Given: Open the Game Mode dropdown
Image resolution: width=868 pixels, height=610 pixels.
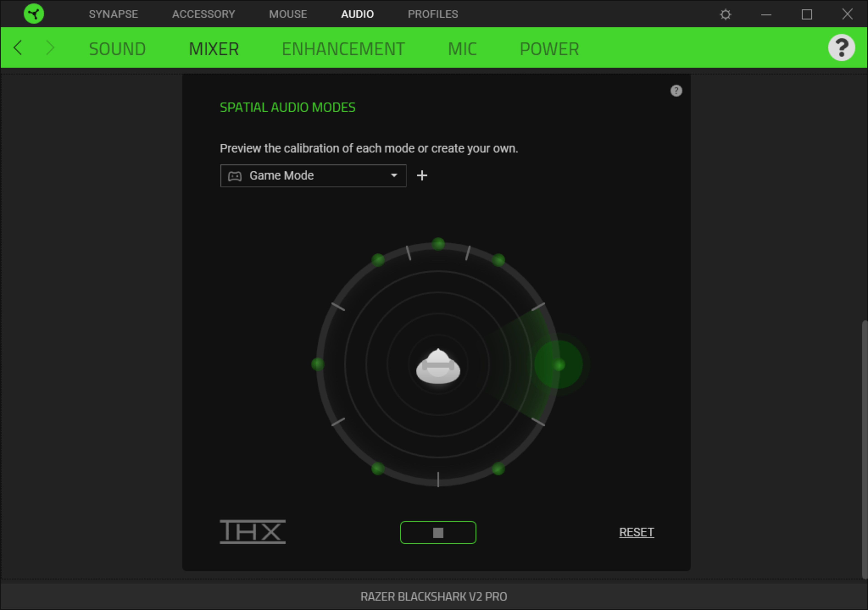Looking at the screenshot, I should (313, 176).
